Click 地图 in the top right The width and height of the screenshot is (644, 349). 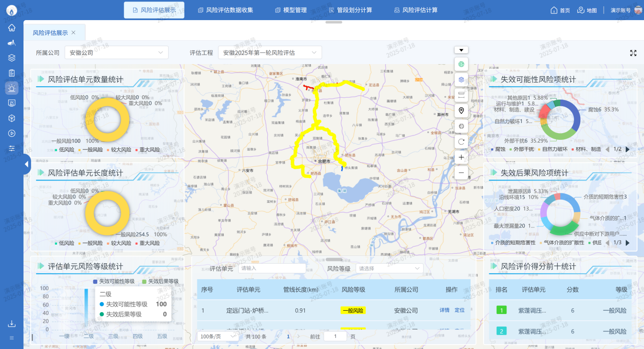point(587,10)
